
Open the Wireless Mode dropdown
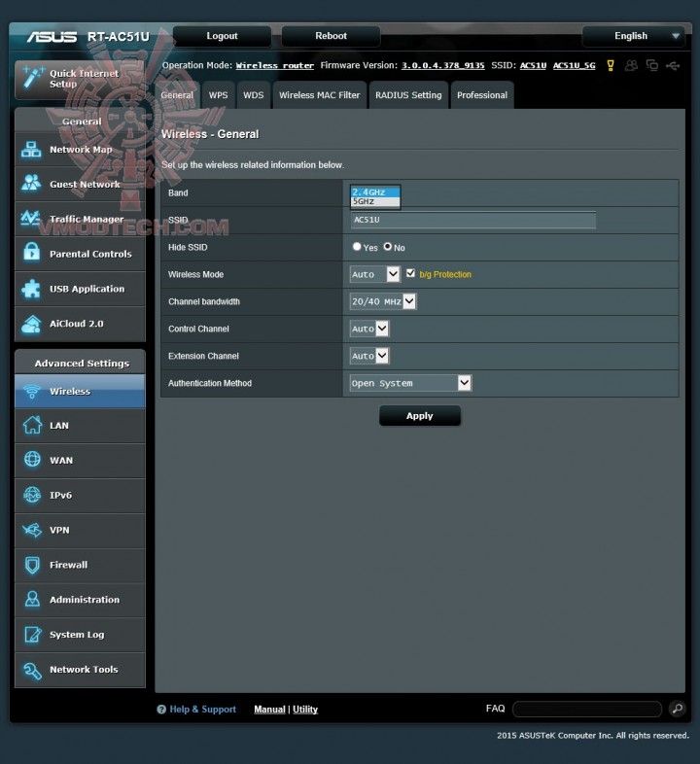(x=375, y=274)
